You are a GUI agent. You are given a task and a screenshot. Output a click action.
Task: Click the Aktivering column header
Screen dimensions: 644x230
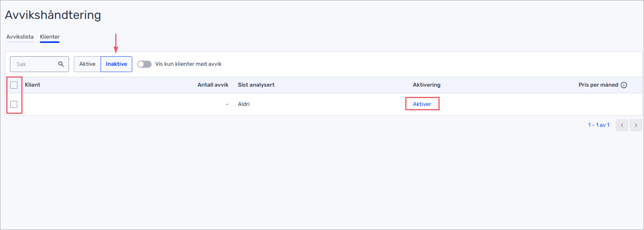click(427, 85)
